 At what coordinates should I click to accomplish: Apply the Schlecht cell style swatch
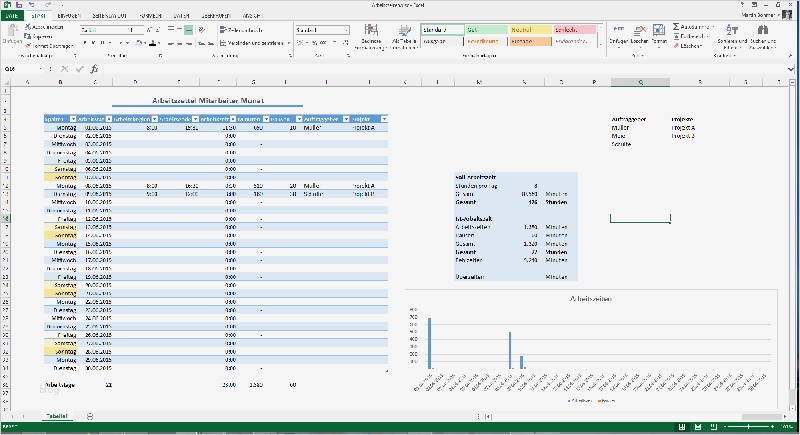pos(573,31)
